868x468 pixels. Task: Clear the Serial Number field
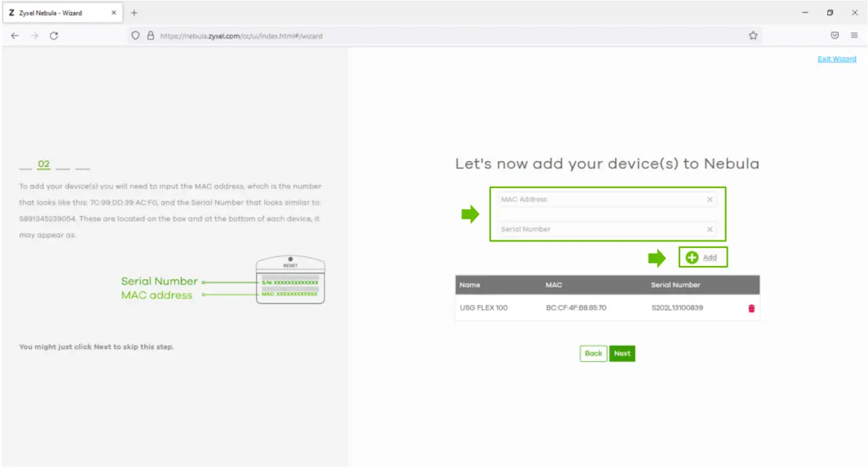coord(709,229)
